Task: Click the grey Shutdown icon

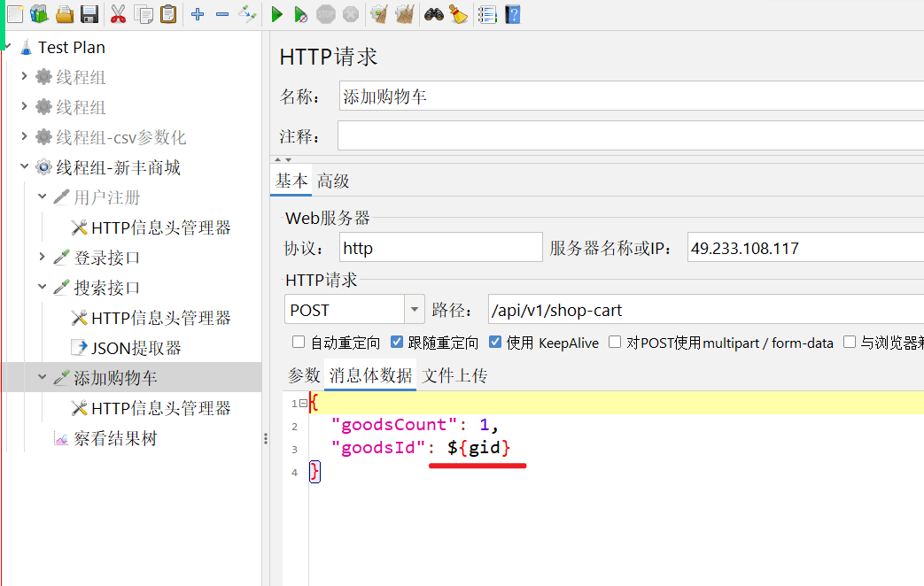Action: click(x=351, y=14)
